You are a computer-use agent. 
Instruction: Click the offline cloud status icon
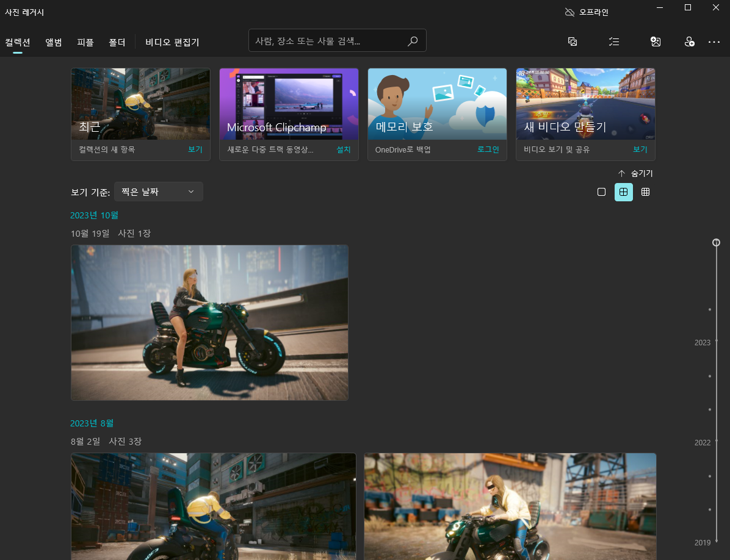(x=569, y=12)
